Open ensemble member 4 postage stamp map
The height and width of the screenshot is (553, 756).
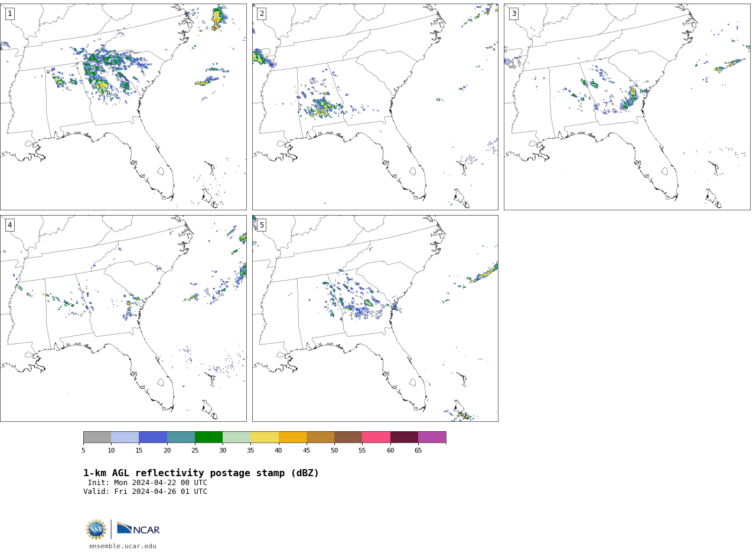[x=123, y=318]
